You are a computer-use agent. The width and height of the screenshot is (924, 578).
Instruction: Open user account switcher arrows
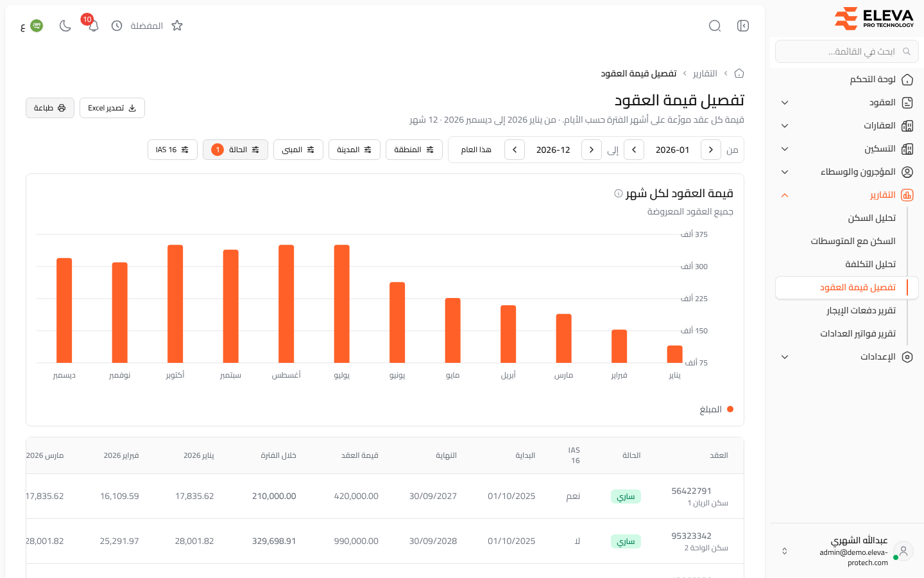pos(785,551)
